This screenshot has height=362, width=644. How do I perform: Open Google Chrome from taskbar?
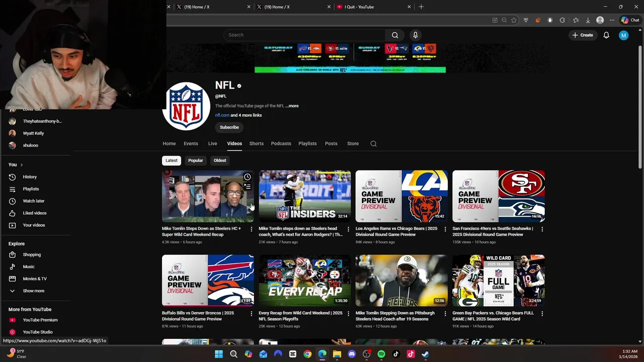307,354
